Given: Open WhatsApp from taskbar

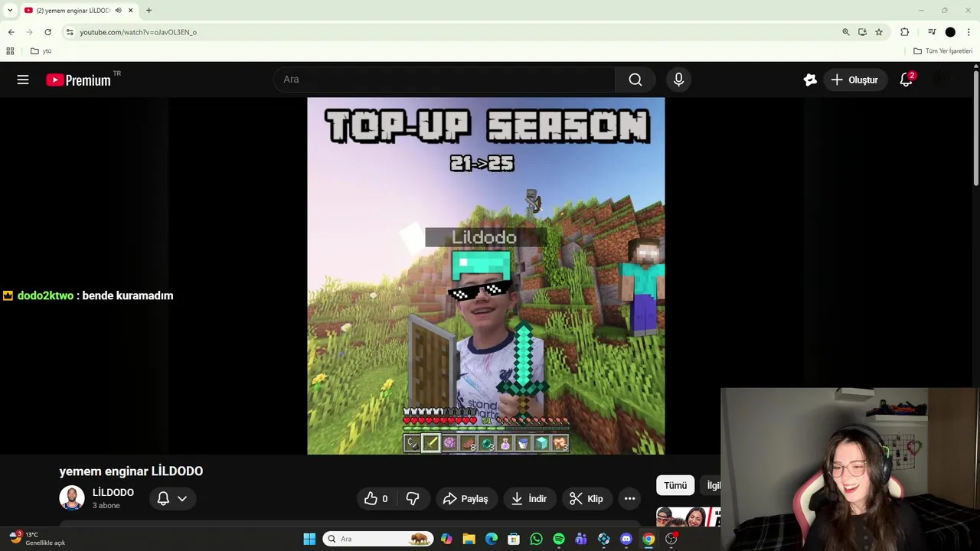Looking at the screenshot, I should pos(536,539).
